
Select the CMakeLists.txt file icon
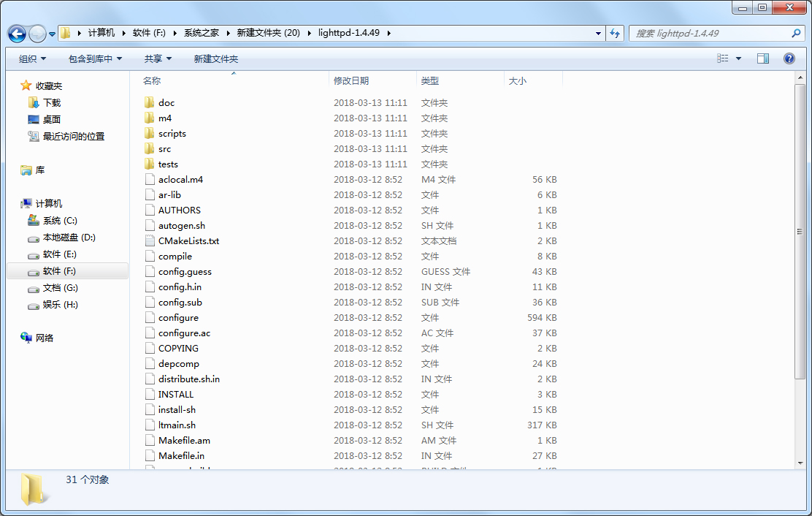pos(150,241)
